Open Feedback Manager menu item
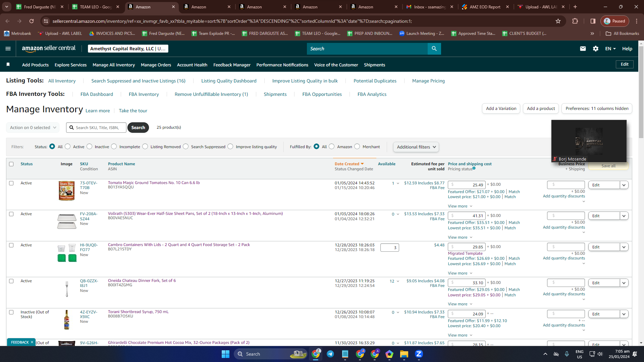644x362 pixels. pos(232,65)
